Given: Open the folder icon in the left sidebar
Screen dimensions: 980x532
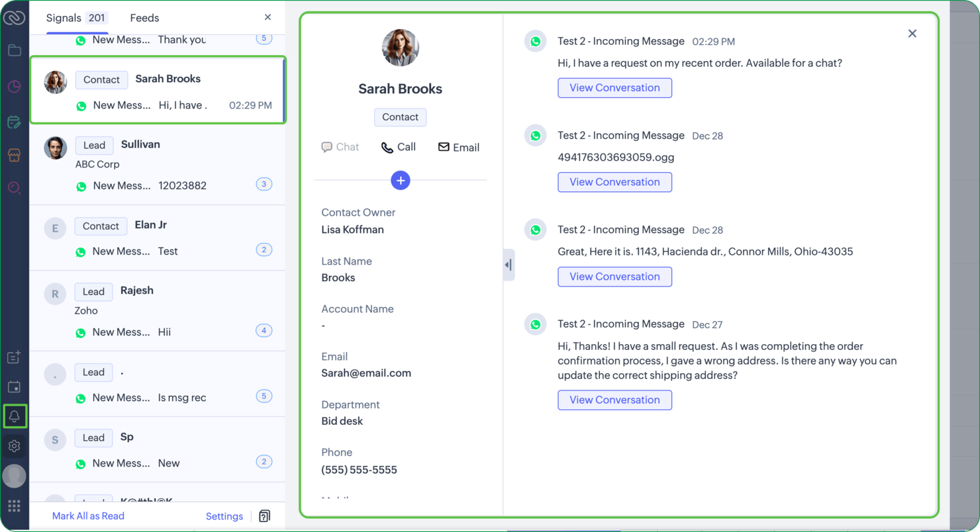Looking at the screenshot, I should tap(15, 50).
